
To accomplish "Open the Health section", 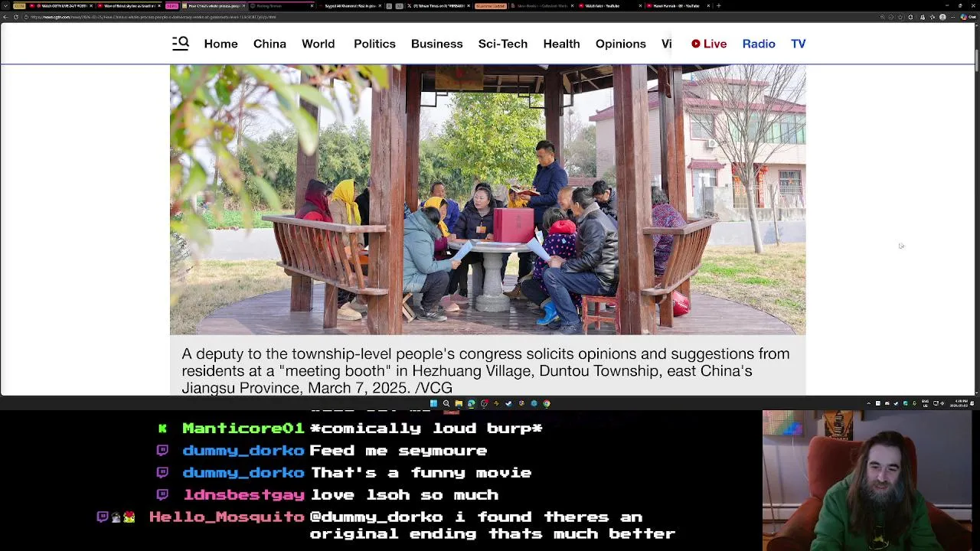I will coord(561,44).
